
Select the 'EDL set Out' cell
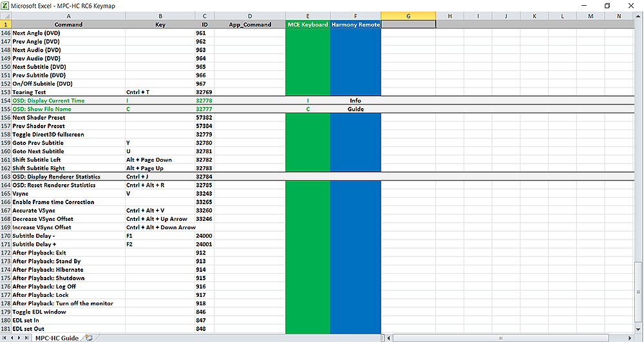(68, 329)
